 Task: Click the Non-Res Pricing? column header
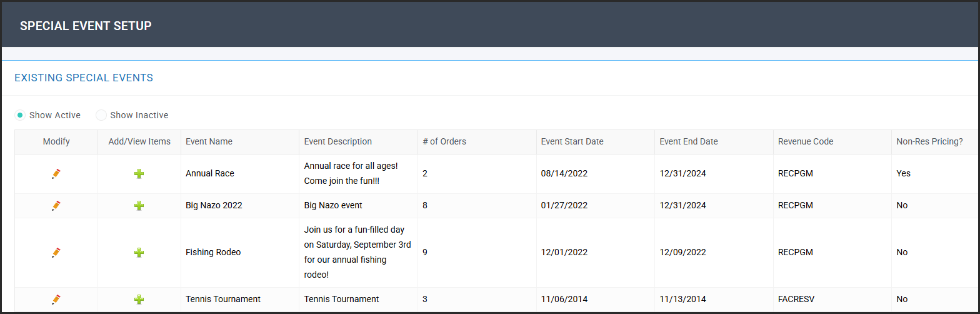[x=929, y=141]
